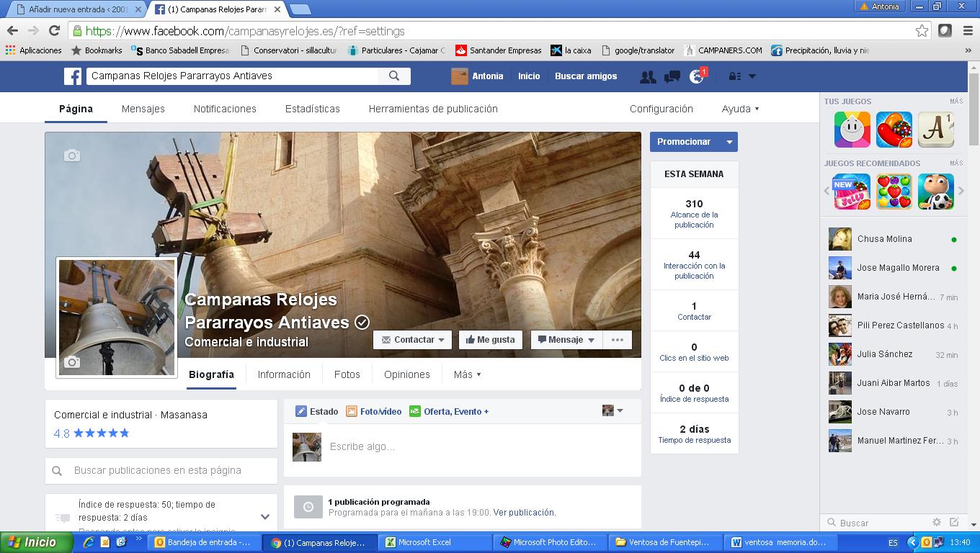Click the Facebook logo icon
980x553 pixels.
tap(72, 76)
